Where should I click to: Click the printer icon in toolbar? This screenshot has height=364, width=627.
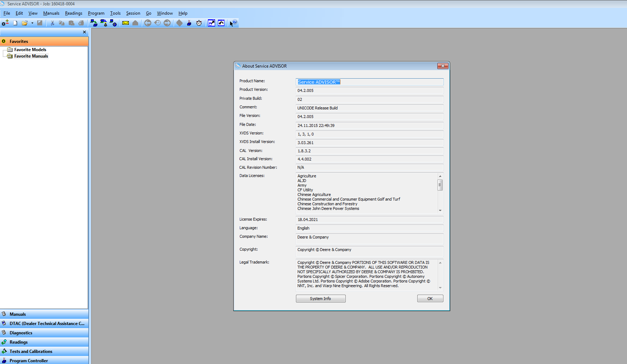coord(81,23)
